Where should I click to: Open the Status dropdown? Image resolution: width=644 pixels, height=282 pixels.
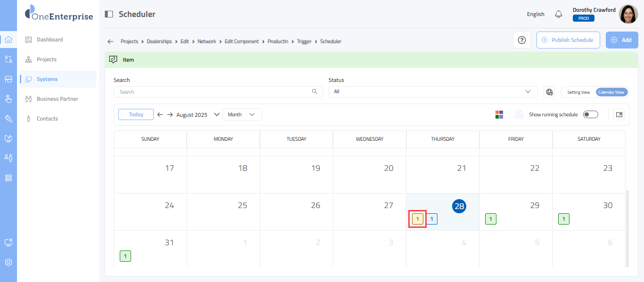pyautogui.click(x=433, y=92)
